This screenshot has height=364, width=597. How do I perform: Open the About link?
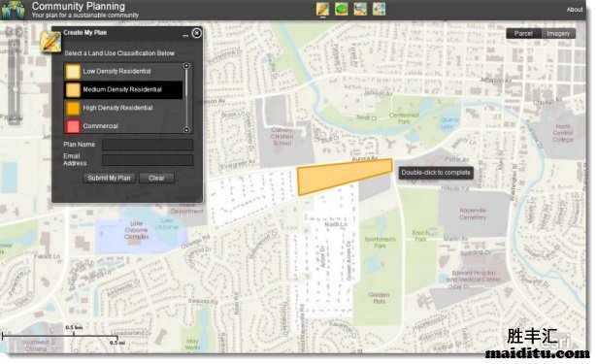575,10
